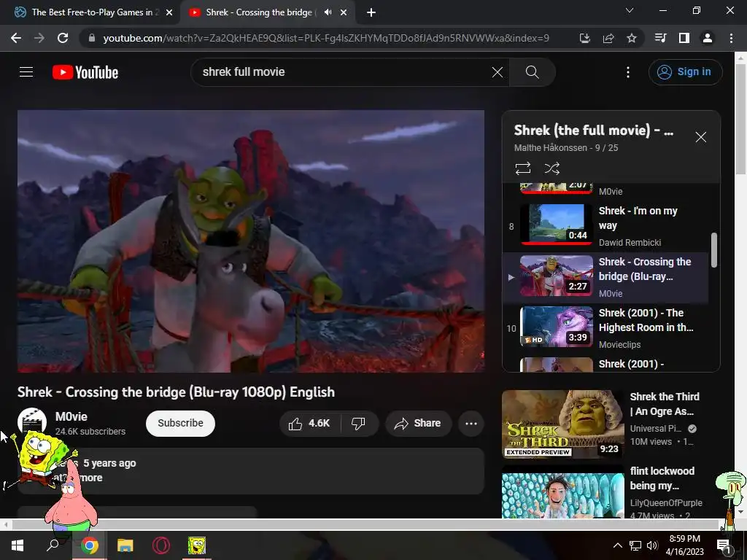Select the 'Shrek - Crossing the bridge' tab
This screenshot has height=560, width=747.
pos(260,12)
